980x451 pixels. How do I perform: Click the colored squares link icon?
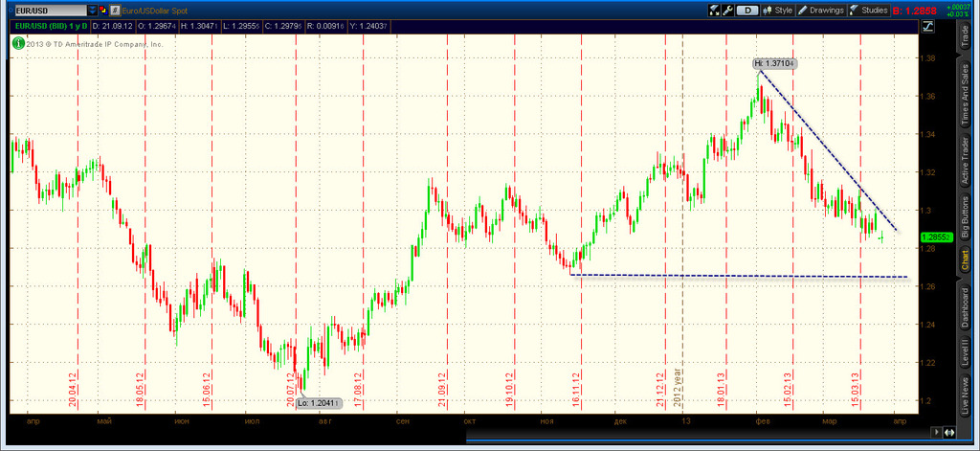pos(103,11)
